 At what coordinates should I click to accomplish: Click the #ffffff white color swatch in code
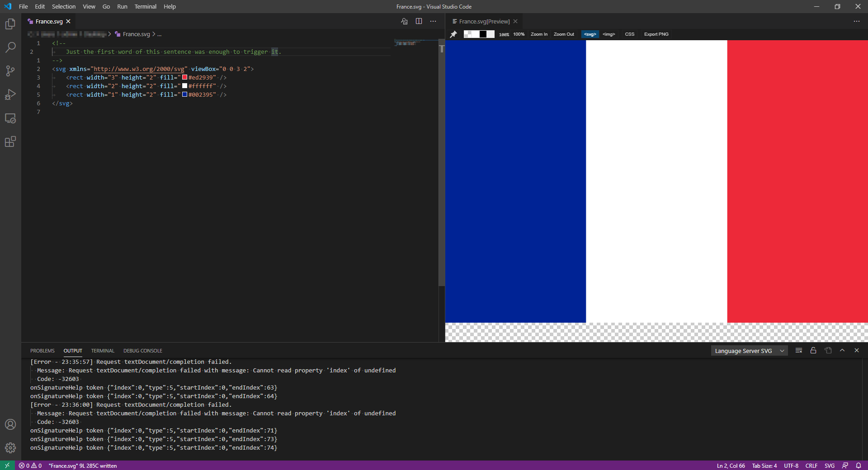(x=184, y=86)
